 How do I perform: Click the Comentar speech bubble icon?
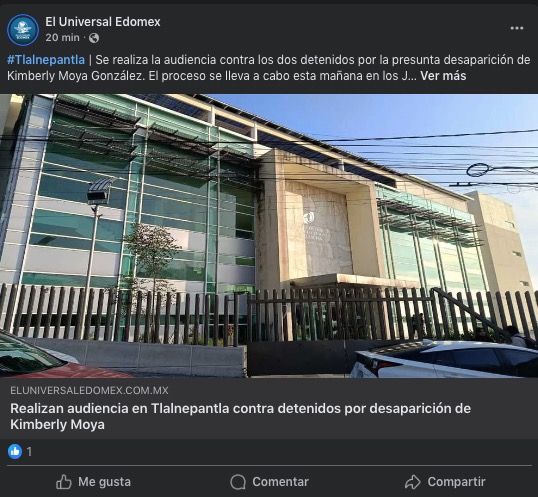tap(238, 482)
